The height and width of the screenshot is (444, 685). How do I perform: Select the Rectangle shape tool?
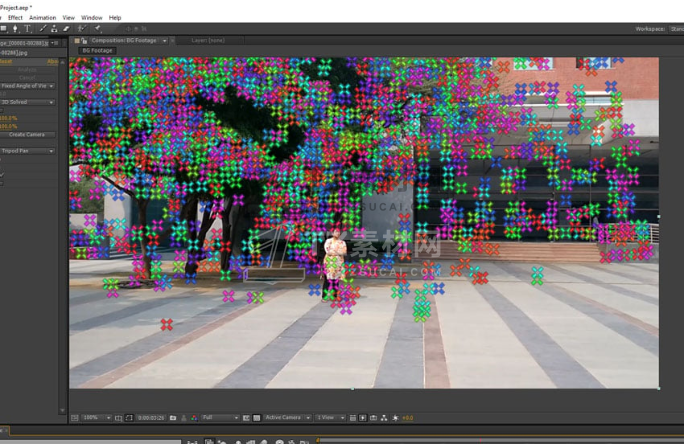[x=3, y=29]
